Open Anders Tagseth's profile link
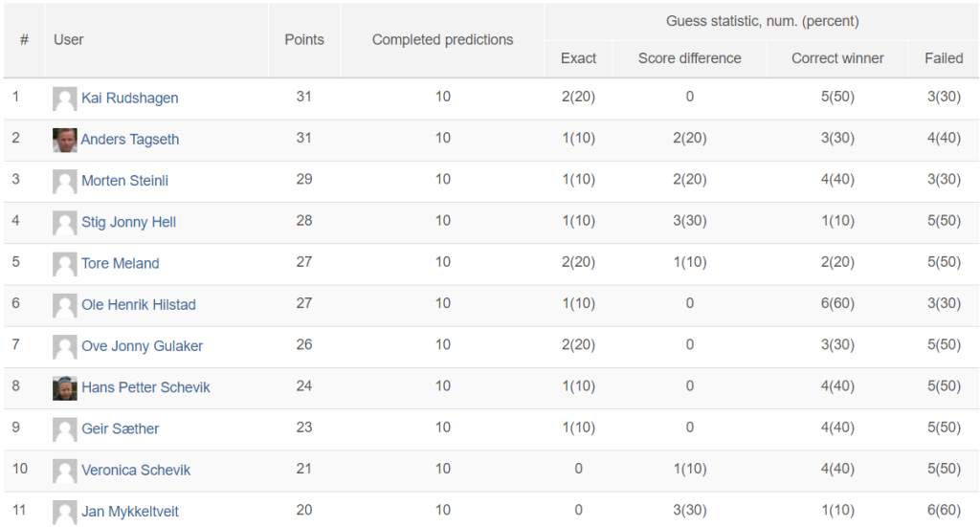The width and height of the screenshot is (980, 527). 130,140
